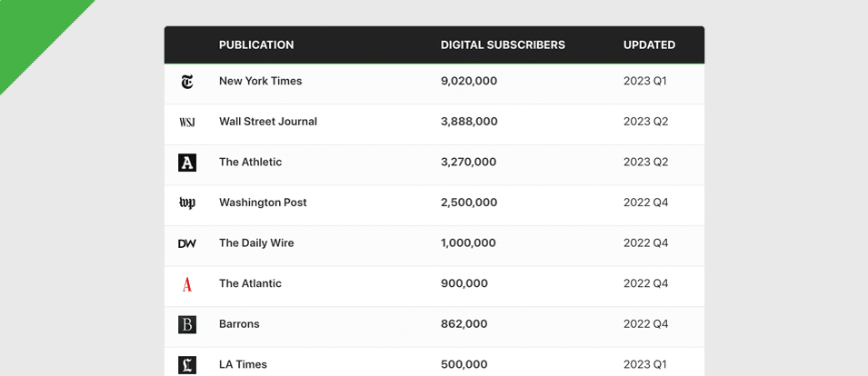Sort by the DIGITAL SUBSCRIBERS column header

click(503, 45)
